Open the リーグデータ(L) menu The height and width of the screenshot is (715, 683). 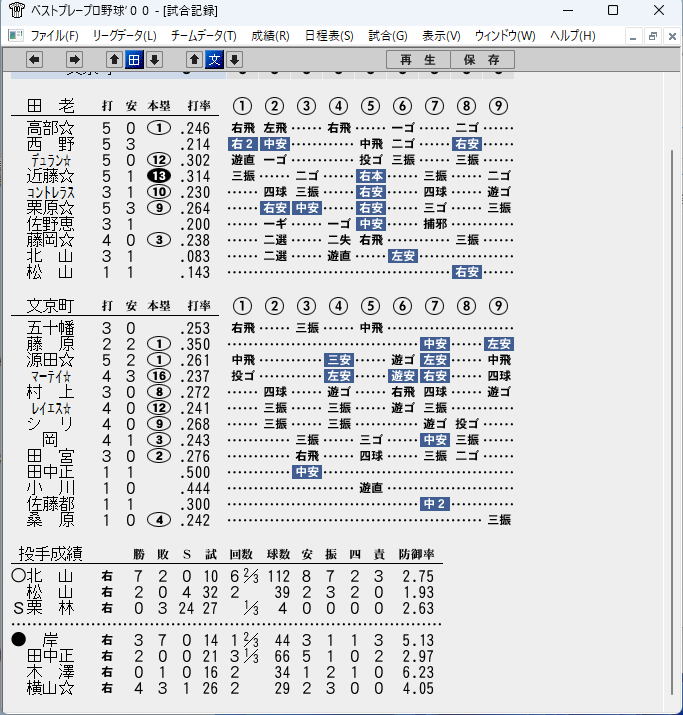pos(124,36)
